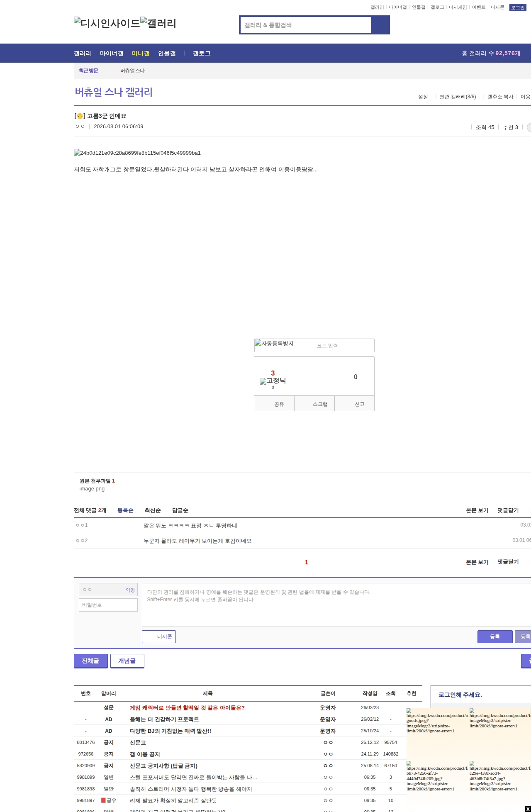Open the 미니갤 navigation tab
The width and height of the screenshot is (531, 812).
[x=140, y=53]
